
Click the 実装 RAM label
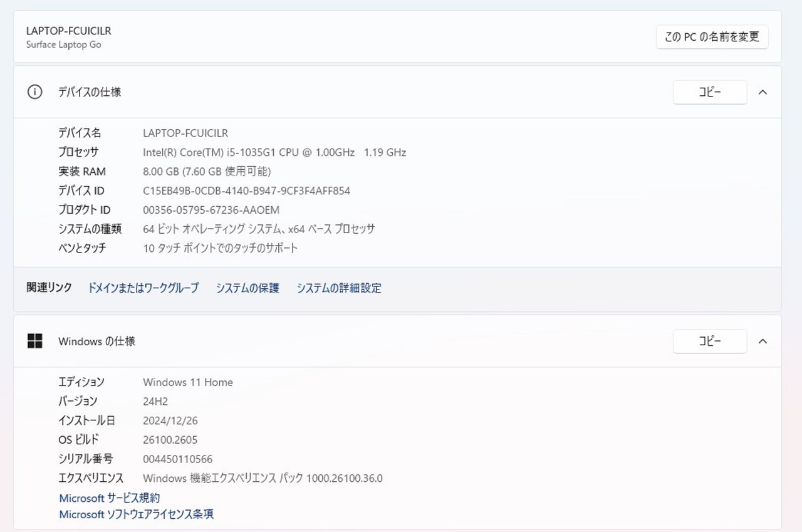pyautogui.click(x=82, y=171)
